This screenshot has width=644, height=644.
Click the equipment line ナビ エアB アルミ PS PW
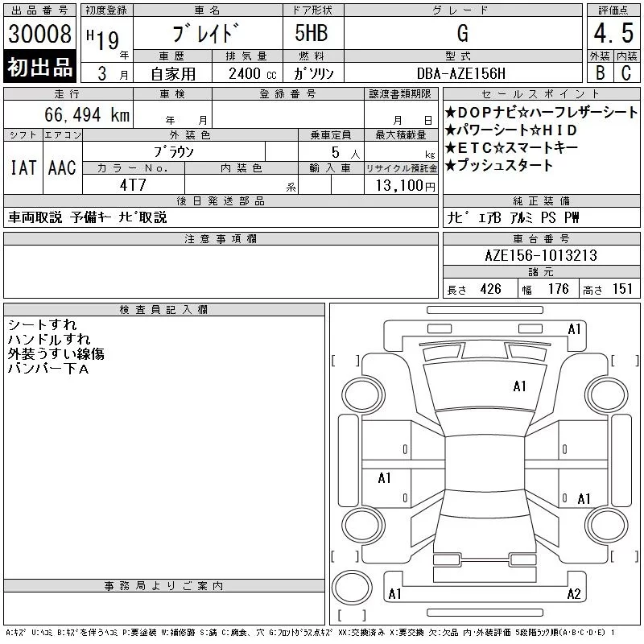[x=513, y=217]
